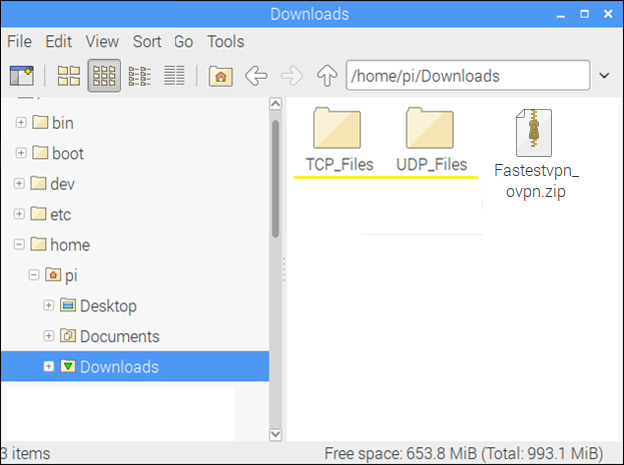Select Downloads in the folder tree
Viewport: 624px width, 465px height.
pos(135,366)
